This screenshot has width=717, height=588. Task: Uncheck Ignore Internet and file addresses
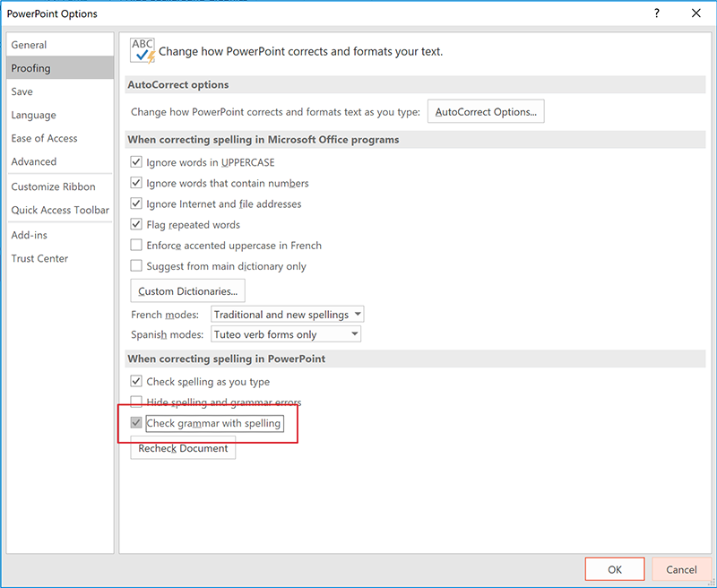(136, 203)
